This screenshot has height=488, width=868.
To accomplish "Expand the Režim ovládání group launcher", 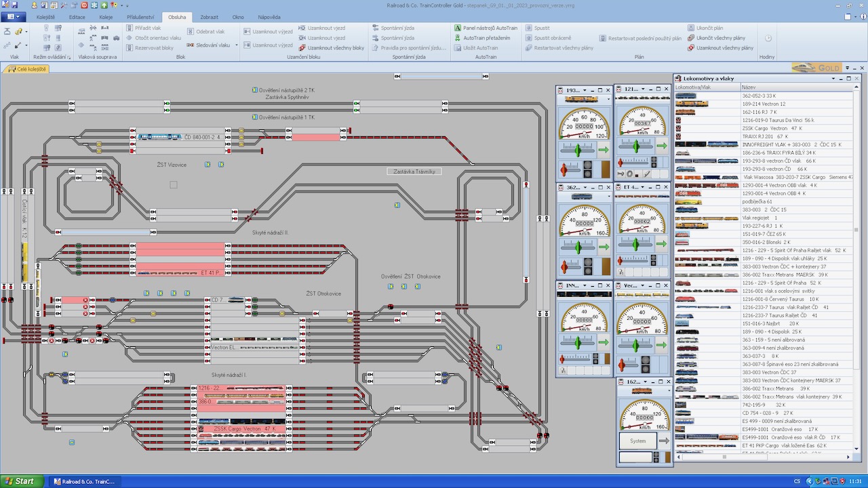I will pyautogui.click(x=68, y=57).
